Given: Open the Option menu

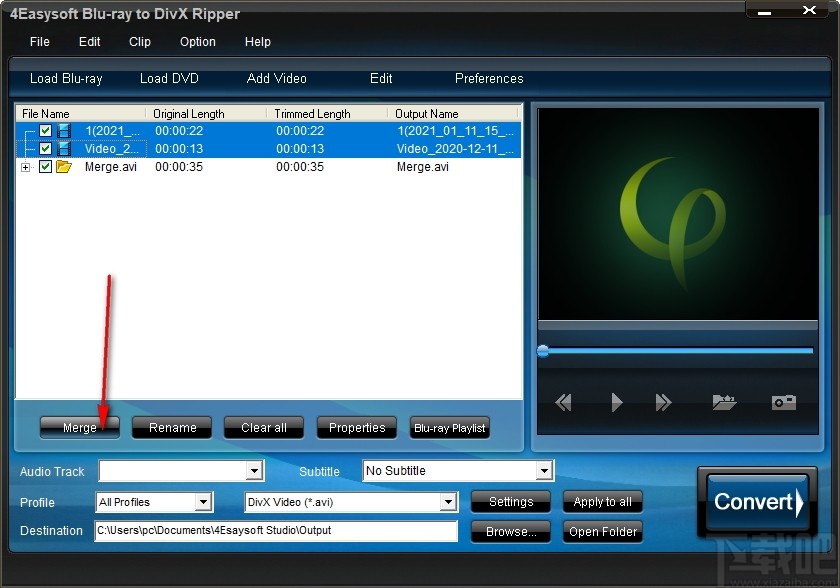Looking at the screenshot, I should [197, 41].
